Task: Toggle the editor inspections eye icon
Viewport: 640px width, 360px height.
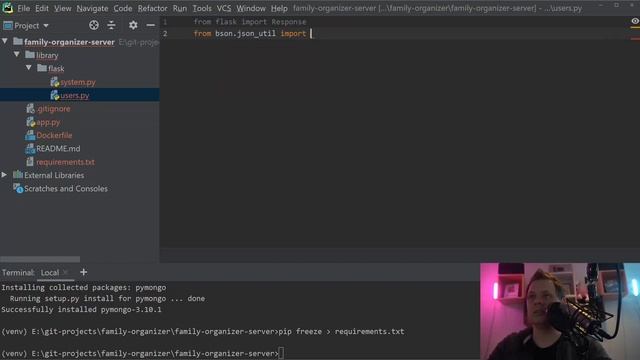Action: tap(635, 21)
